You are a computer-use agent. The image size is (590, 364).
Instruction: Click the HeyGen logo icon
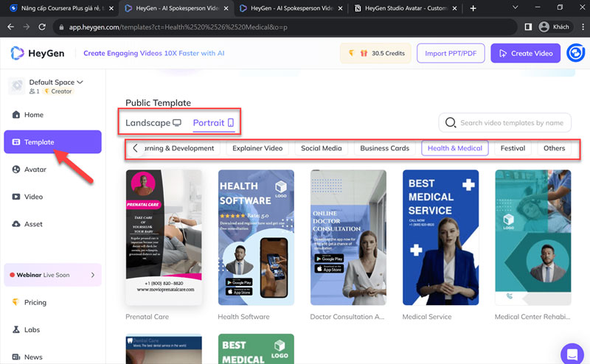(x=18, y=53)
